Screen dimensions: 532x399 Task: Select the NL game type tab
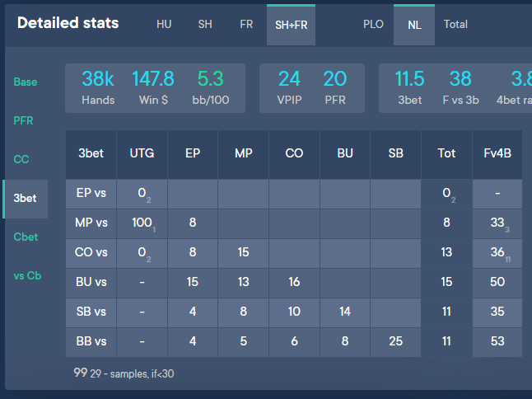click(414, 25)
